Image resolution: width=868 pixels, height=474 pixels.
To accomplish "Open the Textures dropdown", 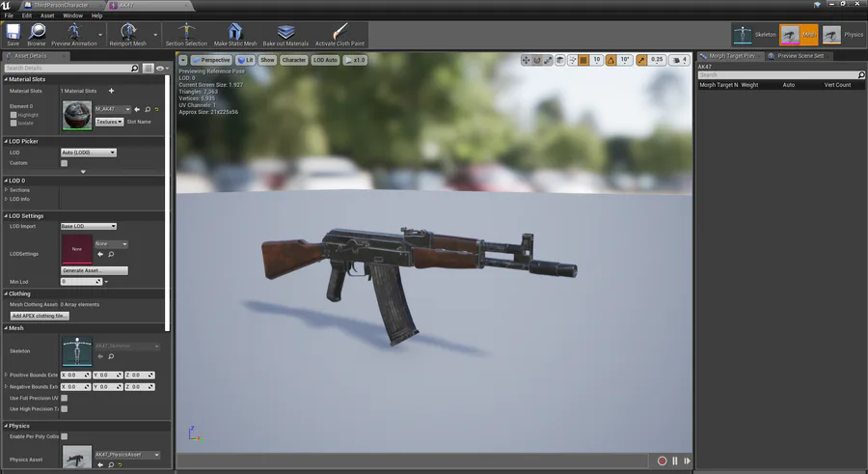I will (109, 122).
